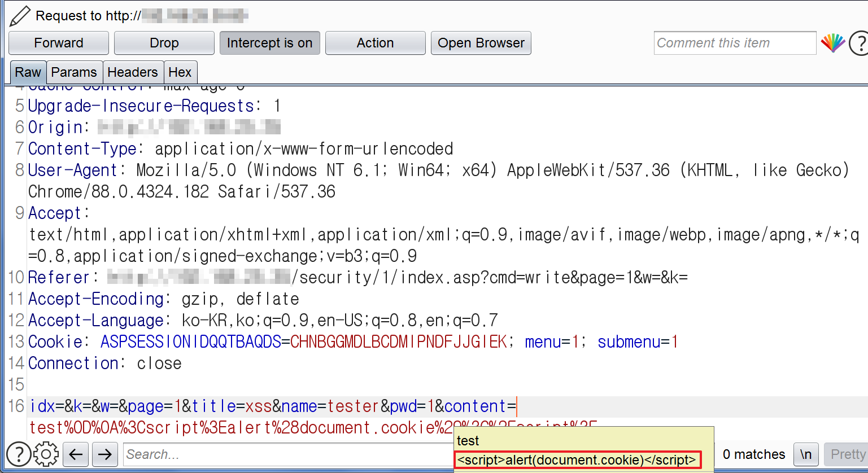Screen dimensions: 868x473
Task: Click the Connection: close line
Action: (105, 363)
